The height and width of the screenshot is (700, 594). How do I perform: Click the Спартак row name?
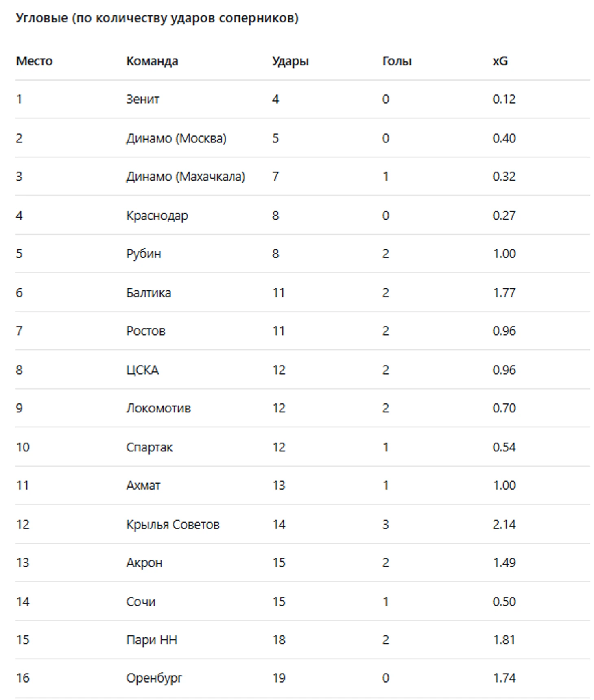tap(149, 447)
